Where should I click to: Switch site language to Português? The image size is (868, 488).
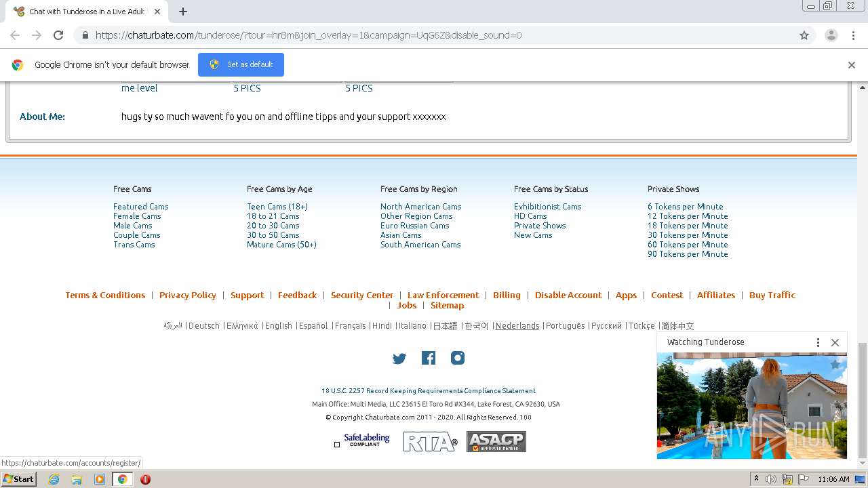566,326
